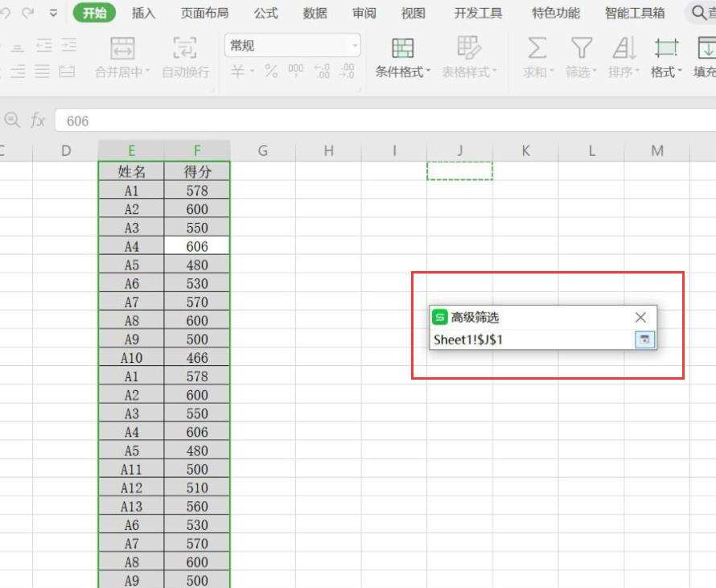Click the Conditional Formatting (条件格式) icon
Viewport: 716px width, 588px height.
403,48
